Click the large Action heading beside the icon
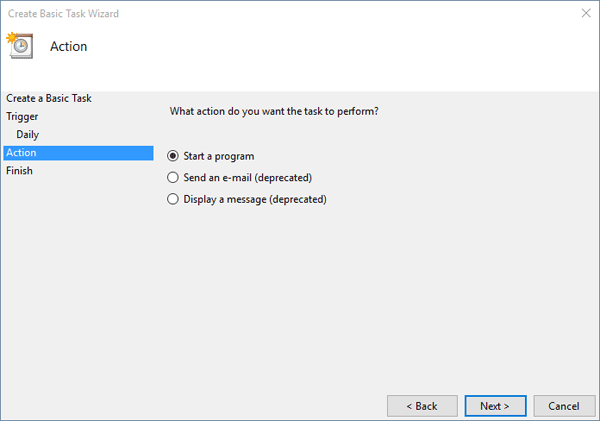Screen dimensions: 600x421 pos(68,47)
